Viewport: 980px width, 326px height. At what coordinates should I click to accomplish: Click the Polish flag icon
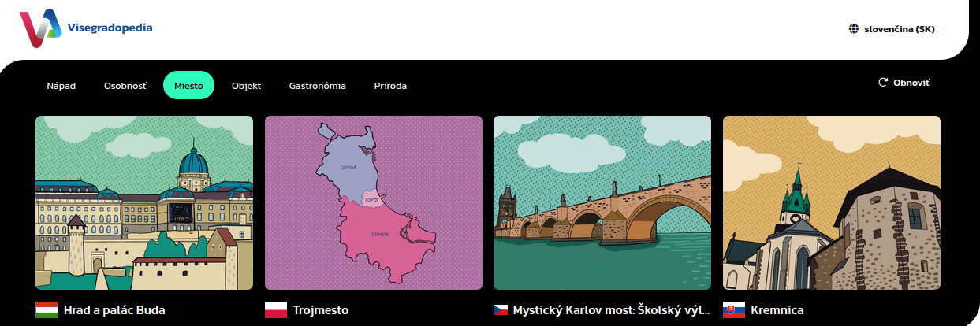(x=275, y=310)
